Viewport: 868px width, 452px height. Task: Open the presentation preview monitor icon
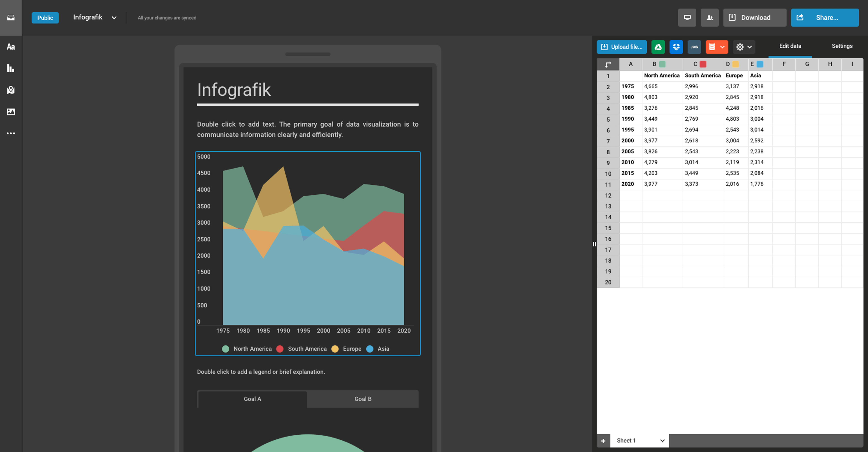coord(687,17)
